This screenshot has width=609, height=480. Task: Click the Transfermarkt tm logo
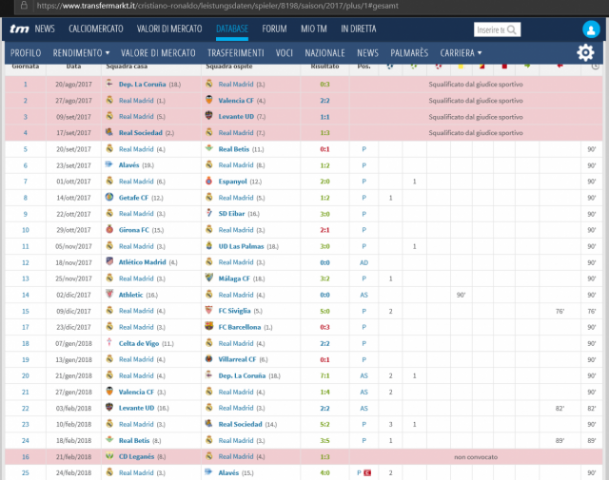19,29
